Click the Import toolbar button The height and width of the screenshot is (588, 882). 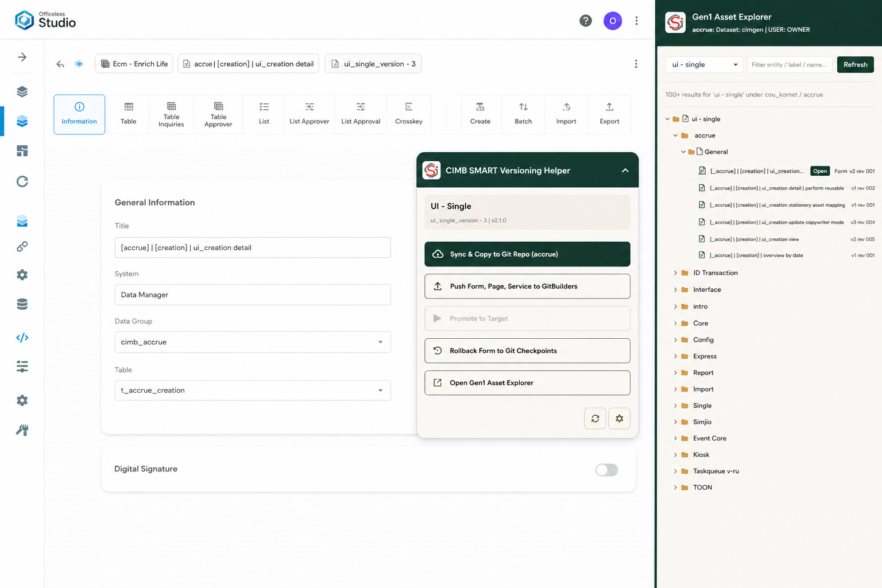[x=566, y=114]
